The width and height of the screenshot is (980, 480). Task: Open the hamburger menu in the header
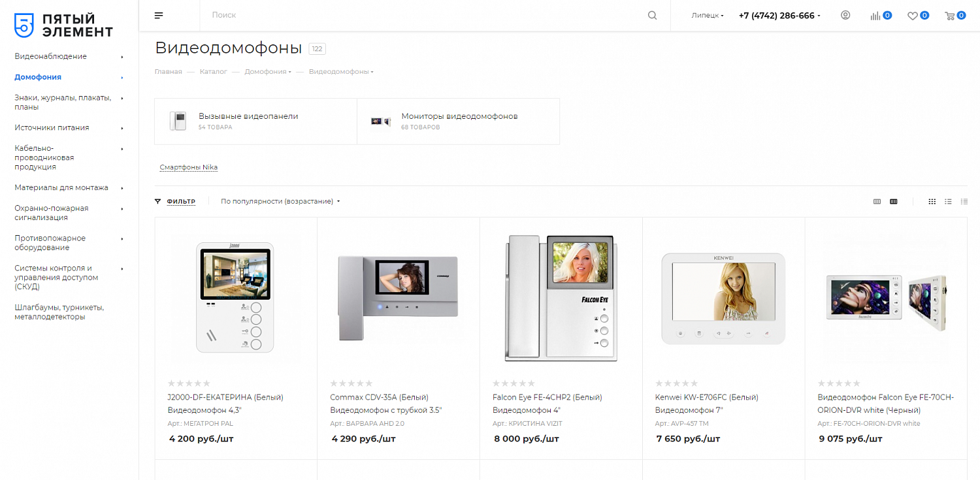pyautogui.click(x=159, y=15)
